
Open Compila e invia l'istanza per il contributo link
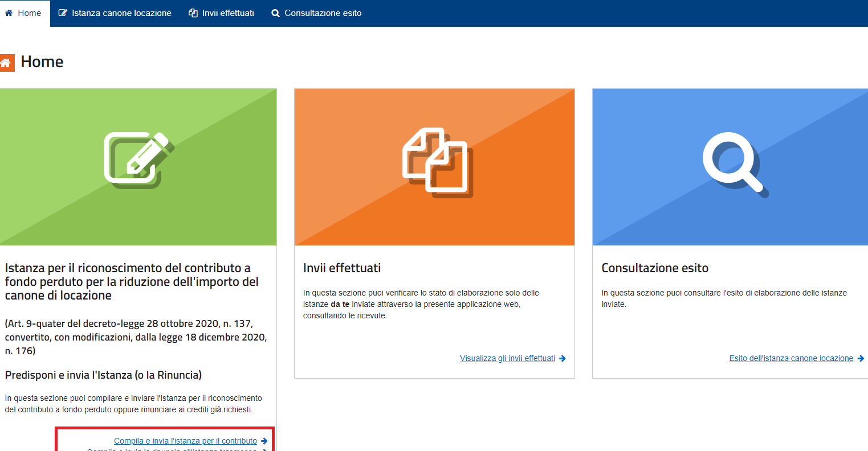[x=185, y=441]
